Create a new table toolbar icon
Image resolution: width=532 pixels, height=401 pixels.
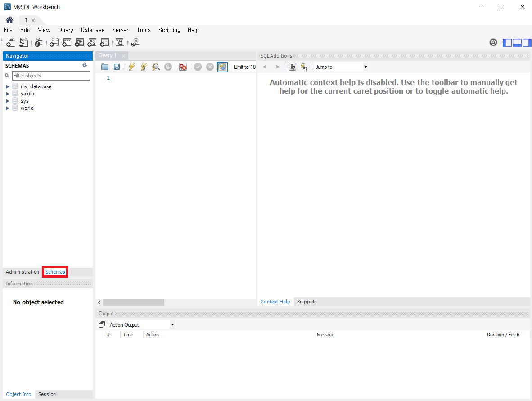pyautogui.click(x=67, y=42)
